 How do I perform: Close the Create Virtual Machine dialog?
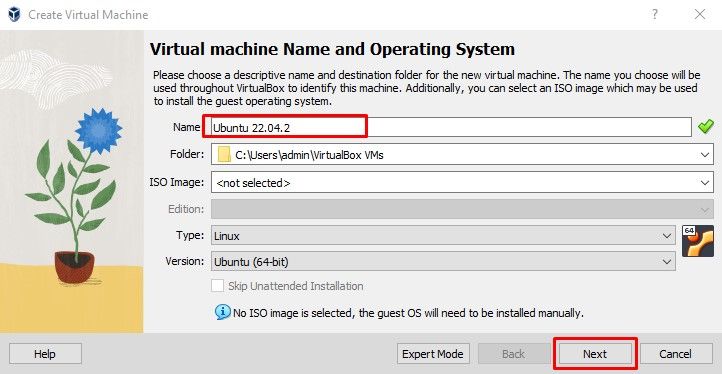click(x=700, y=14)
